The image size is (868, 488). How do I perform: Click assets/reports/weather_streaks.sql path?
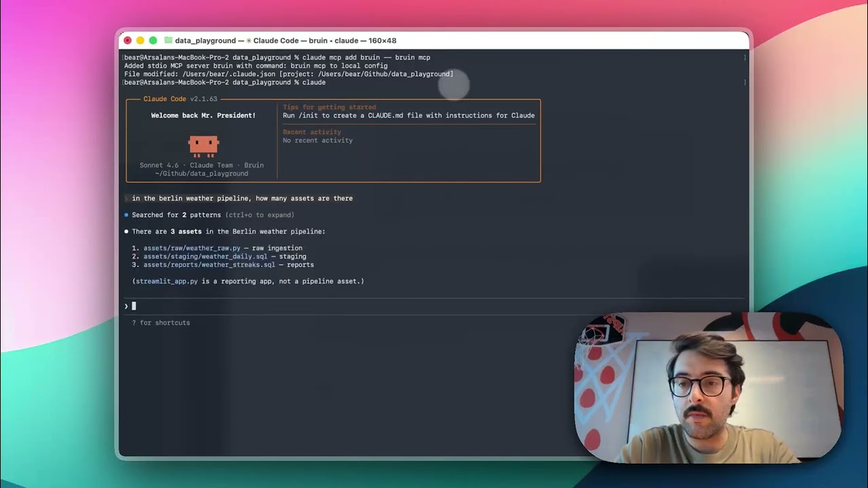[x=209, y=264]
